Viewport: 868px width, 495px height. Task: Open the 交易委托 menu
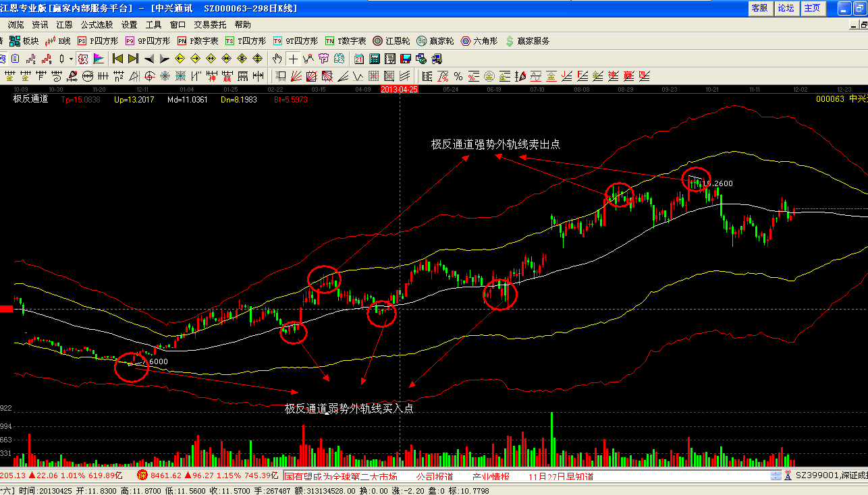pos(210,25)
